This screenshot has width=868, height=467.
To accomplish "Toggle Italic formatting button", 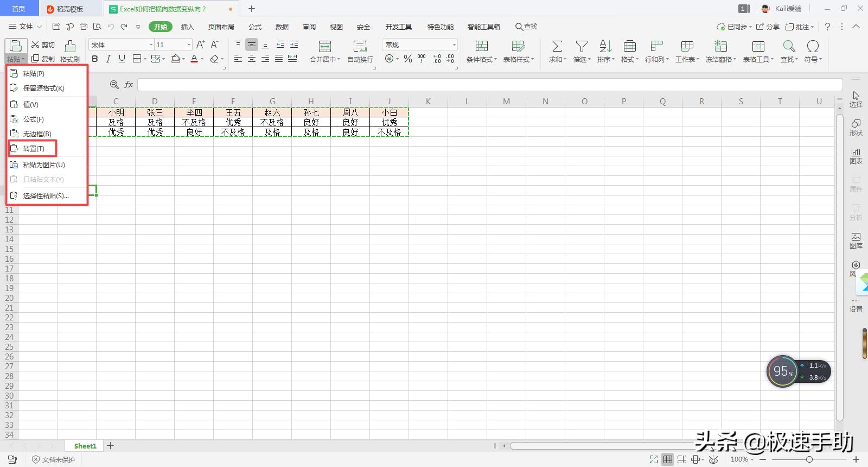I will [x=108, y=59].
